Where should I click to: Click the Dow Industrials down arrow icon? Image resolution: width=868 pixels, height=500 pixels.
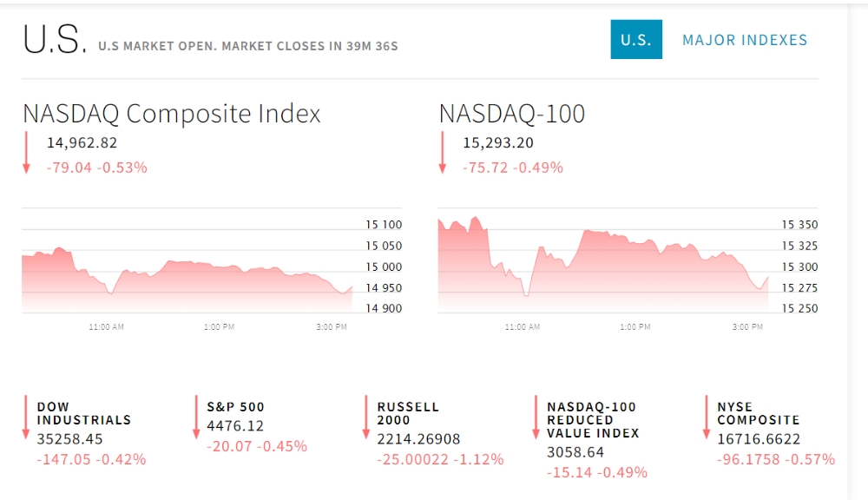(x=26, y=417)
